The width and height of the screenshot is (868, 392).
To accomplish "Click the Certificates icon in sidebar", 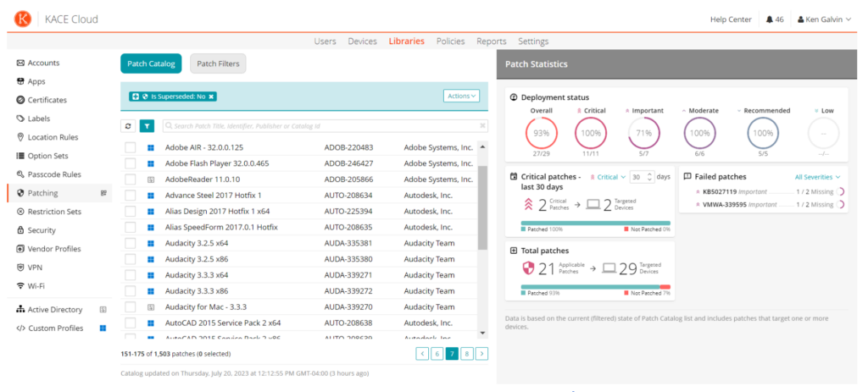I will (20, 100).
